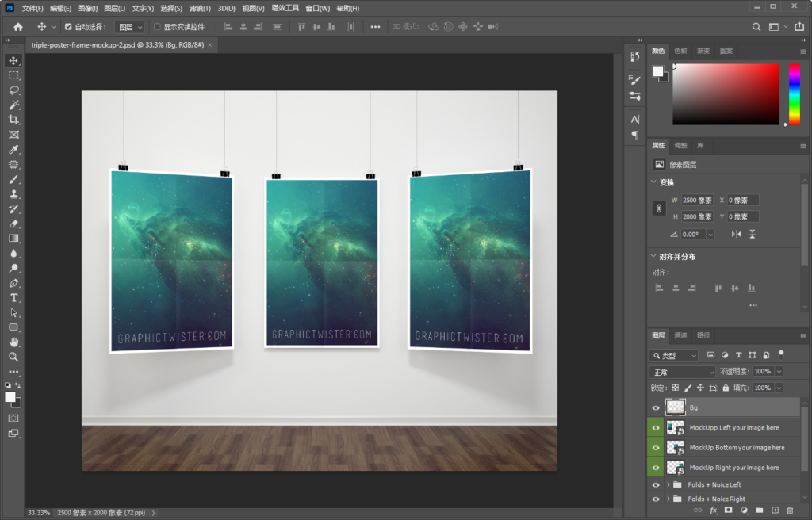The image size is (812, 520).
Task: Hide the Folds + Noice Left group
Action: tap(656, 485)
